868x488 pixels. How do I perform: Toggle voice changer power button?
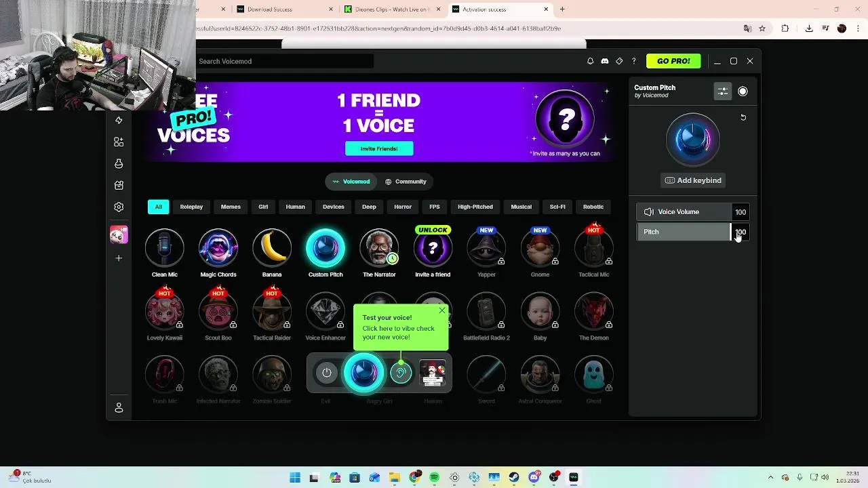coord(327,373)
